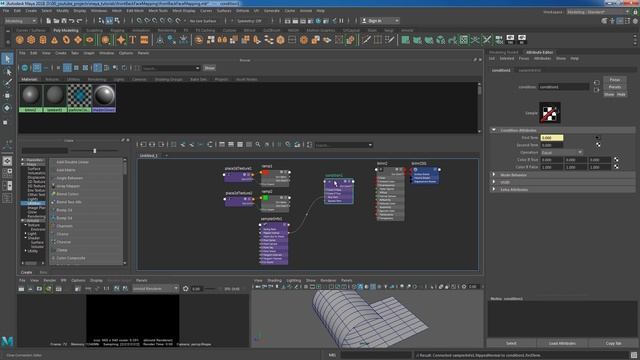
Task: Click the pause icon in status line
Action: pyautogui.click(x=341, y=20)
